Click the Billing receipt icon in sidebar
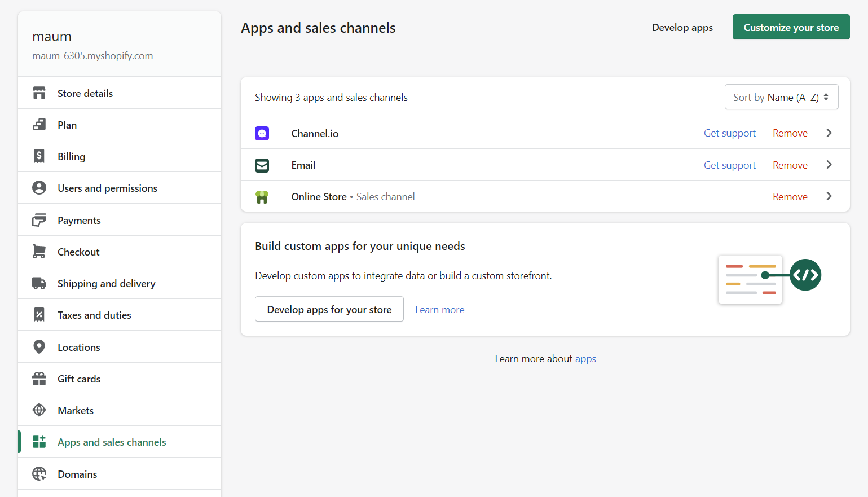 tap(39, 156)
